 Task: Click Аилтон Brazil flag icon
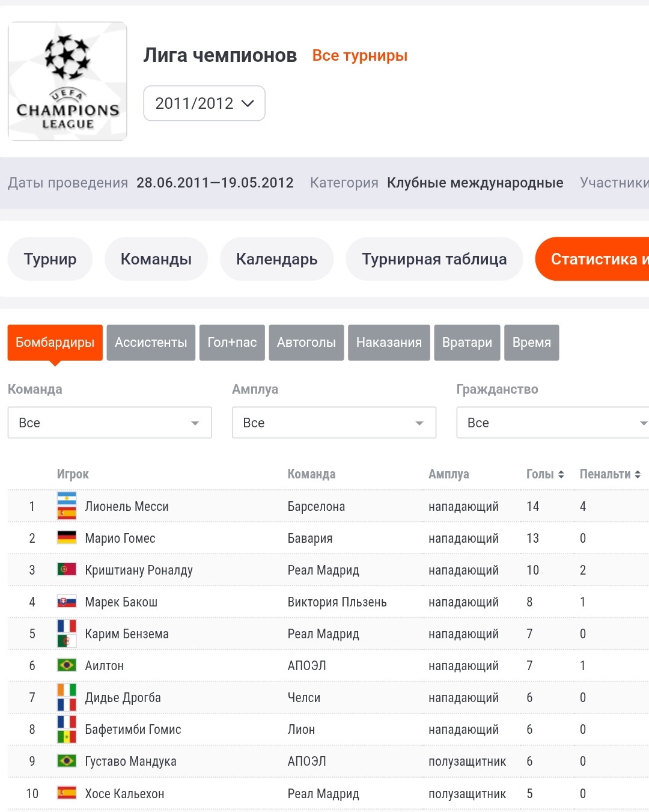tap(67, 665)
